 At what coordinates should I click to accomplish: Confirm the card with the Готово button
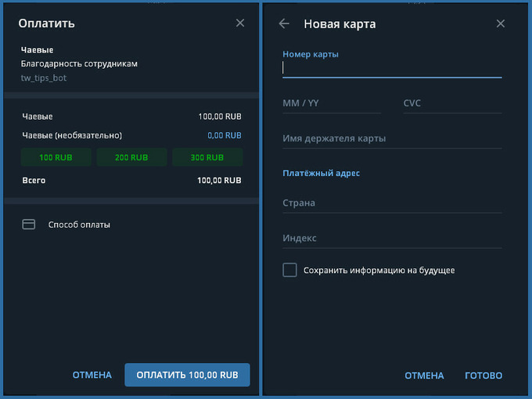483,376
